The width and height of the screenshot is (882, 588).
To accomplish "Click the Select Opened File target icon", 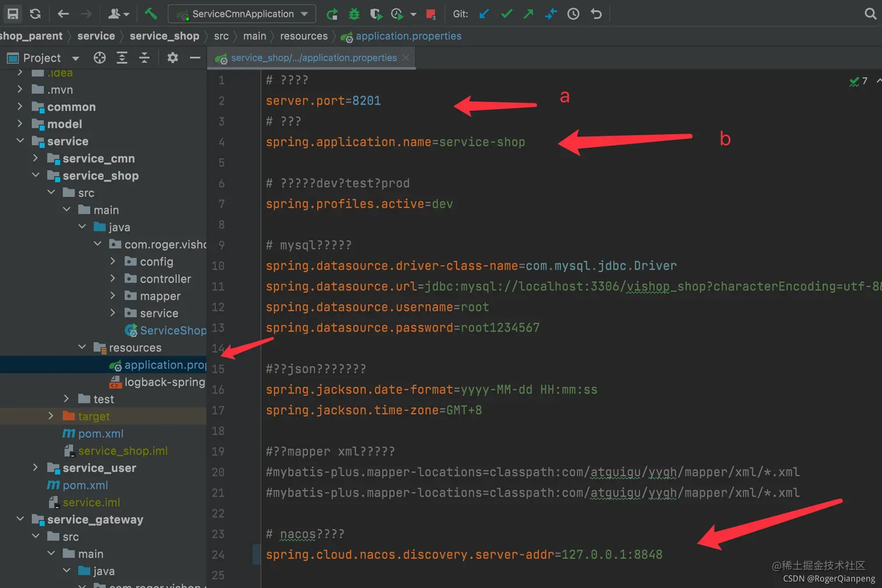I will 100,58.
